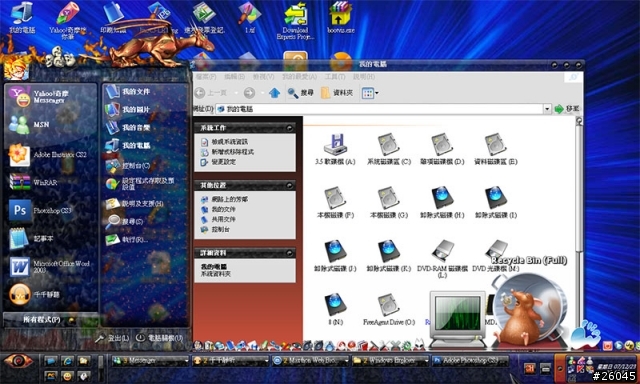Open the 2 Windows Explorer taskbar group
The height and width of the screenshot is (384, 640).
[391, 361]
